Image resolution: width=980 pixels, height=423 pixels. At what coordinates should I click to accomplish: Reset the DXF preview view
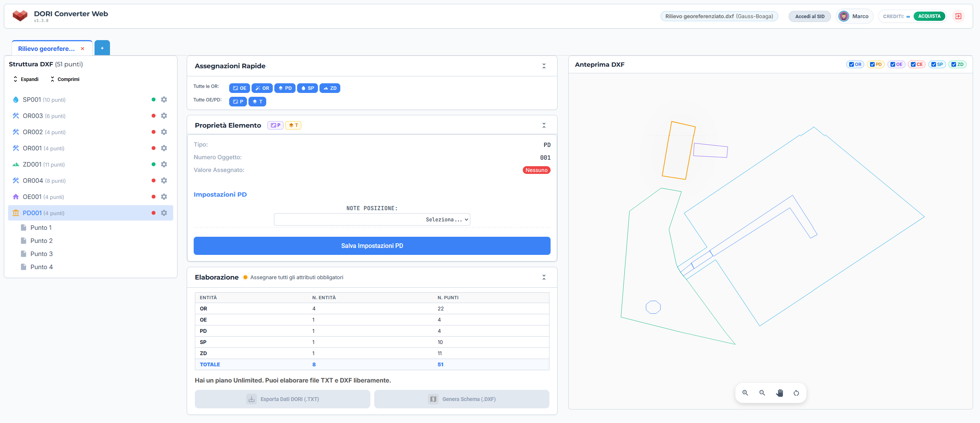(x=796, y=393)
